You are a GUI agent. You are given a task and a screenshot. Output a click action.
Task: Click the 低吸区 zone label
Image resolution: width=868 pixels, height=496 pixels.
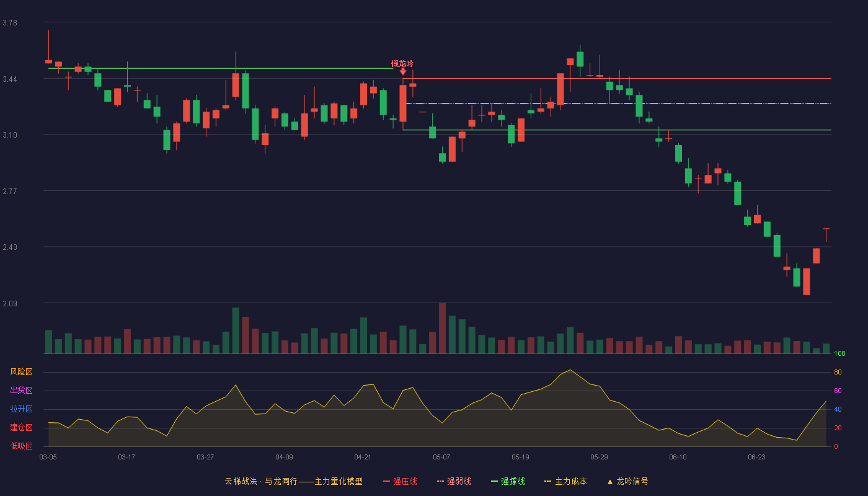point(21,446)
